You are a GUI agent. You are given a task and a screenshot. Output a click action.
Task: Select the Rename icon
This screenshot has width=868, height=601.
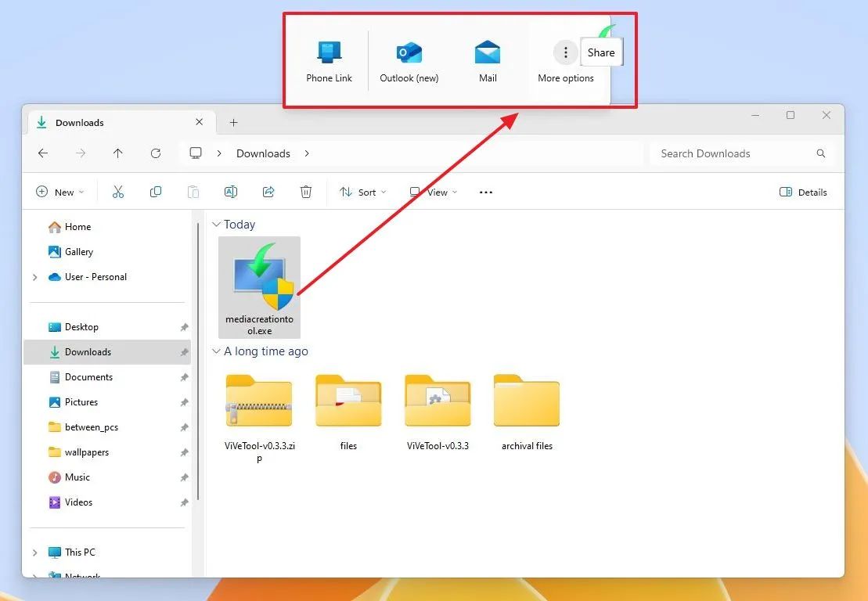click(231, 192)
